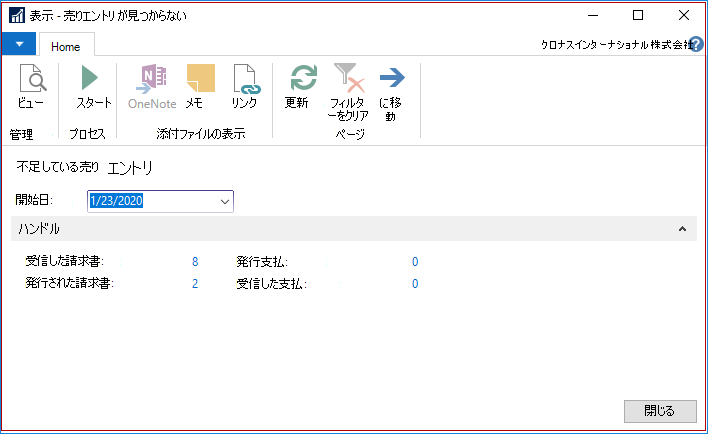Minimize the window
Screen dimensions: 708x434
[593, 15]
